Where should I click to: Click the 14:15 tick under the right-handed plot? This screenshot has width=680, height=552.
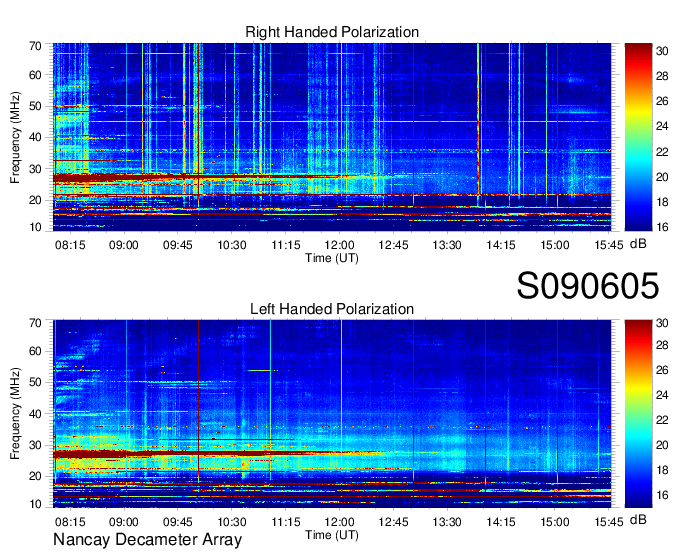pos(501,245)
